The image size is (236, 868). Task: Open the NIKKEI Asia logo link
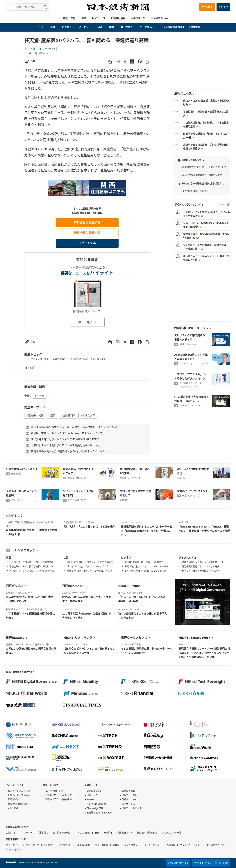[x=191, y=693]
